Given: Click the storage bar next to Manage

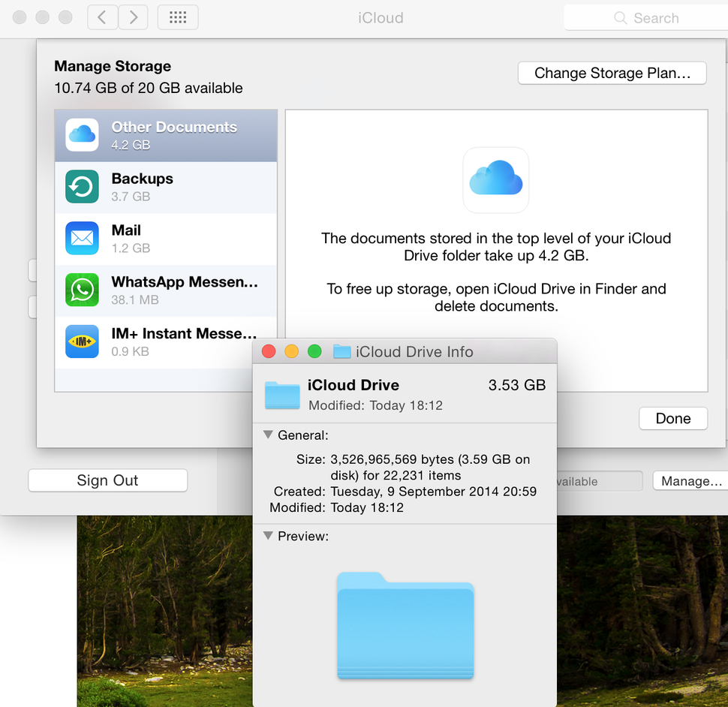Looking at the screenshot, I should [x=599, y=481].
